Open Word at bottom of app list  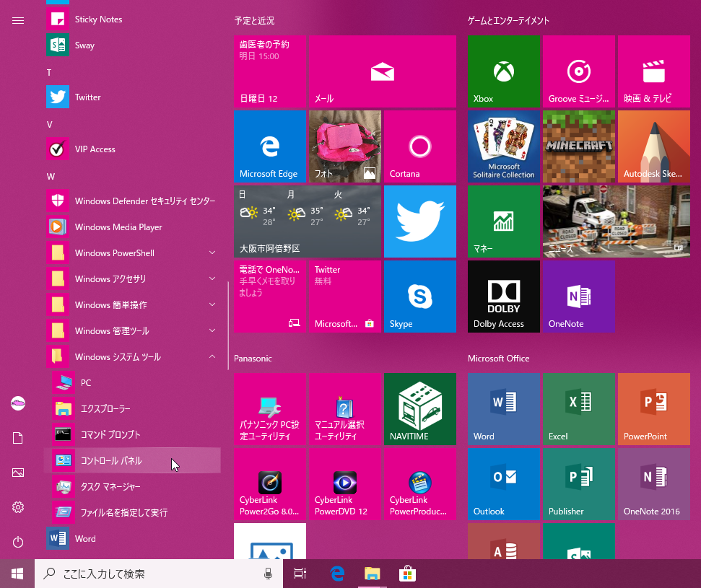[x=132, y=538]
